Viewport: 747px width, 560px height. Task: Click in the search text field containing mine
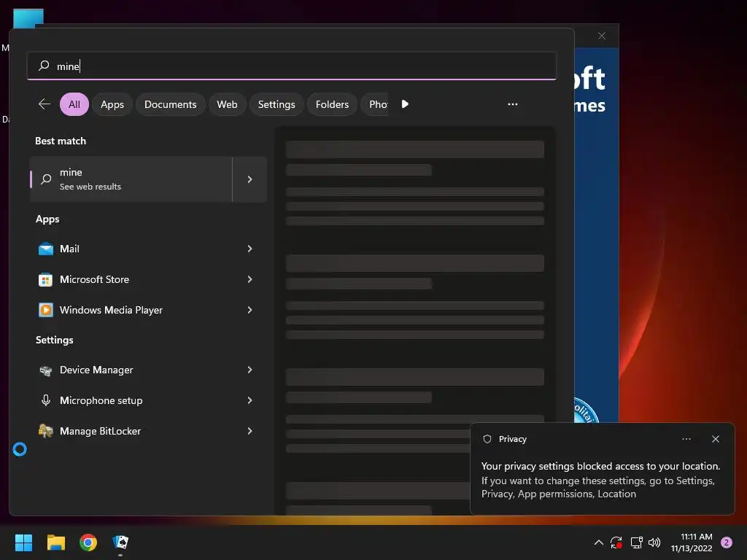[x=292, y=66]
